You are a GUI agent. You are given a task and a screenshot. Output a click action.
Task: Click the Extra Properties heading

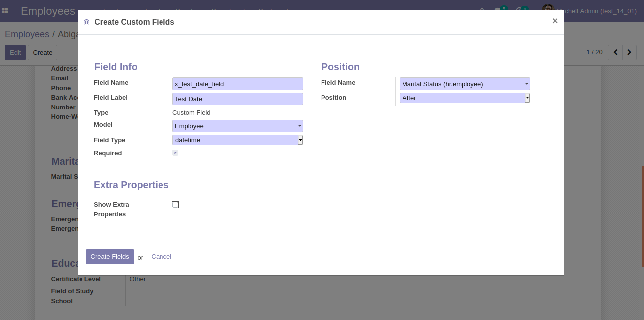[x=131, y=185]
